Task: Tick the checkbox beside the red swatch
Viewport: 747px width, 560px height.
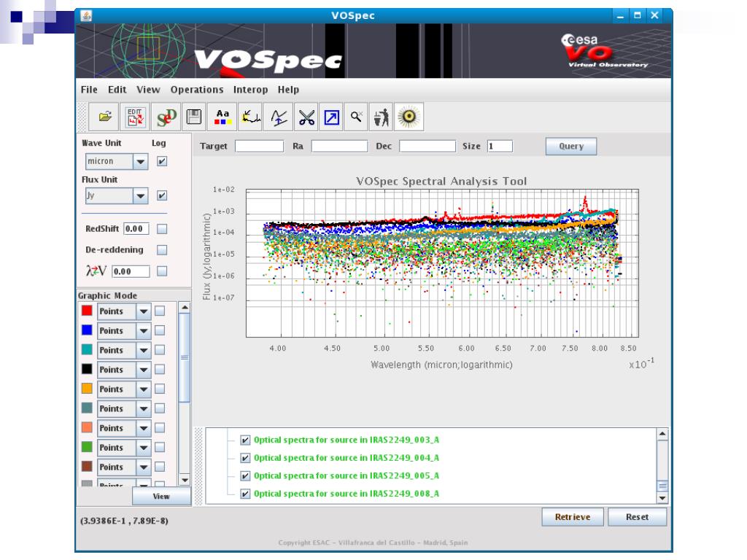Action: coord(160,311)
